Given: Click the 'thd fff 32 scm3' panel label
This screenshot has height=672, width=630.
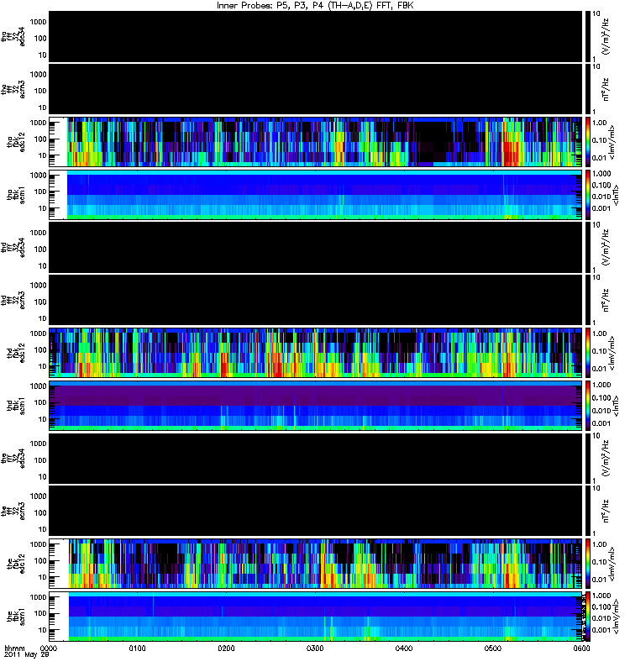Looking at the screenshot, I should (13, 300).
